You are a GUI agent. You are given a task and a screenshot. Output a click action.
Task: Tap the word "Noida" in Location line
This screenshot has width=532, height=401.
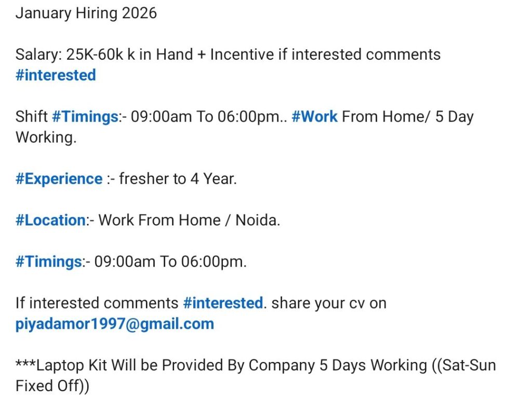[258, 220]
